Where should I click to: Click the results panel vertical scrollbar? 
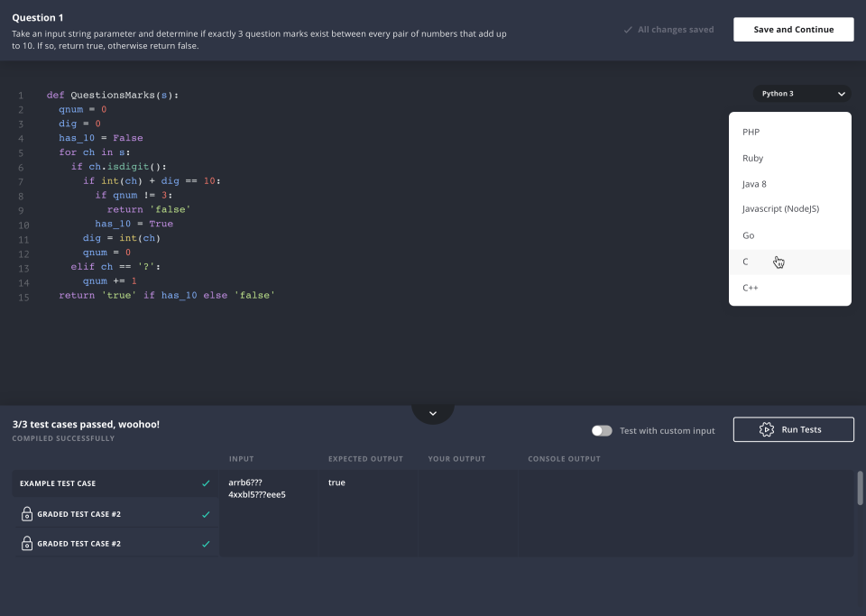coord(860,488)
